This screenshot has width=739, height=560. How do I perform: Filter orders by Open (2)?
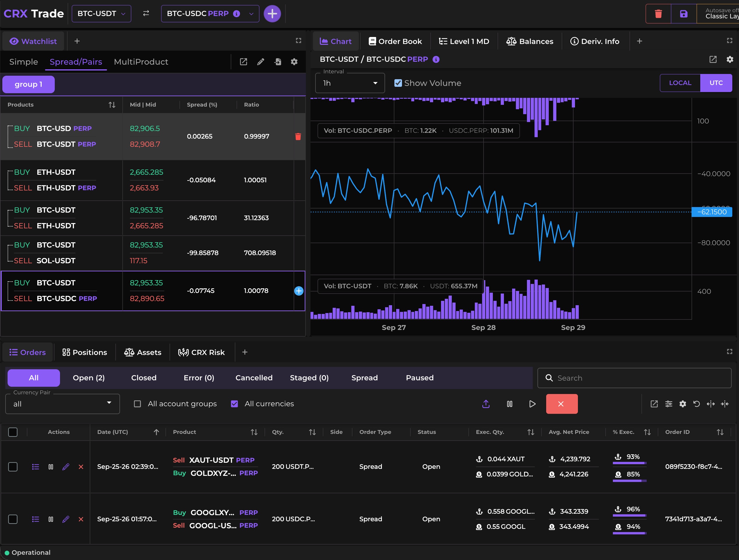89,378
